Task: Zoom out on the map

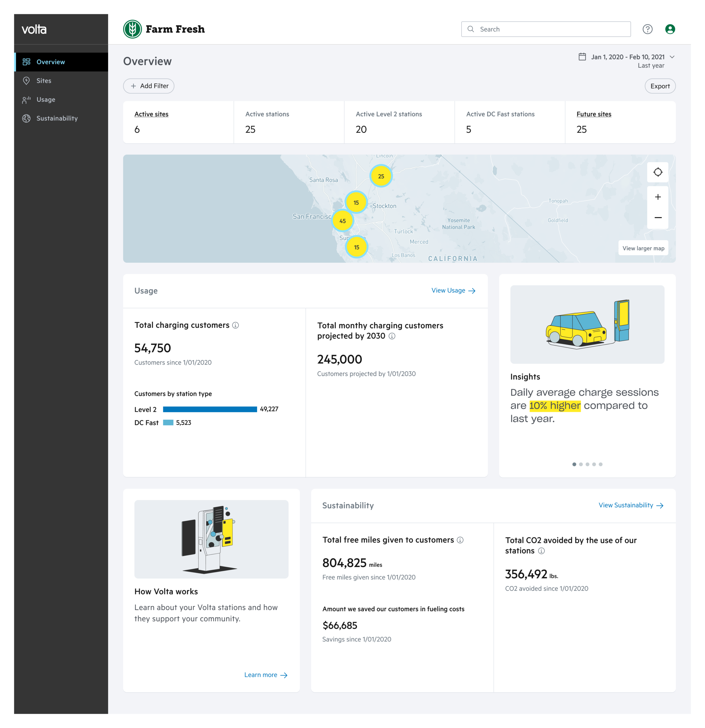Action: 658,218
